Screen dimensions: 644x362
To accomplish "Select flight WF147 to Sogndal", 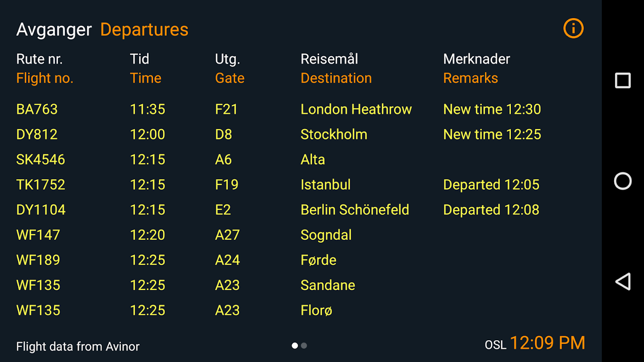I will (x=38, y=235).
